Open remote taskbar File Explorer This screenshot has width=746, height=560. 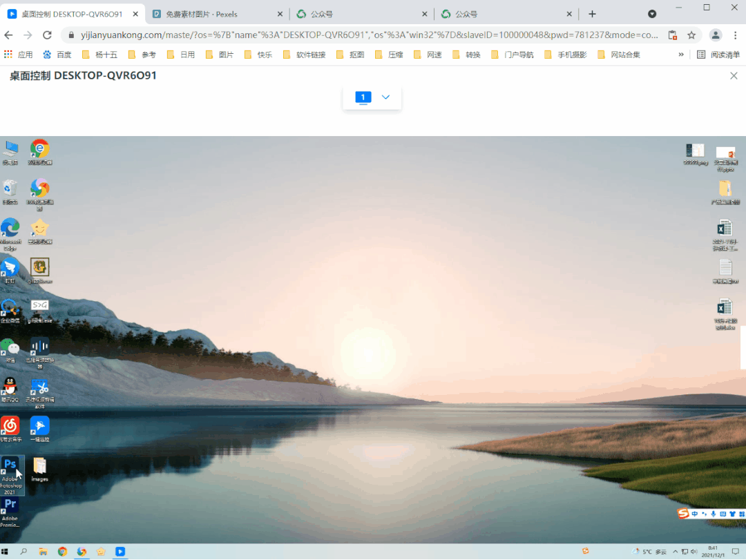[43, 552]
